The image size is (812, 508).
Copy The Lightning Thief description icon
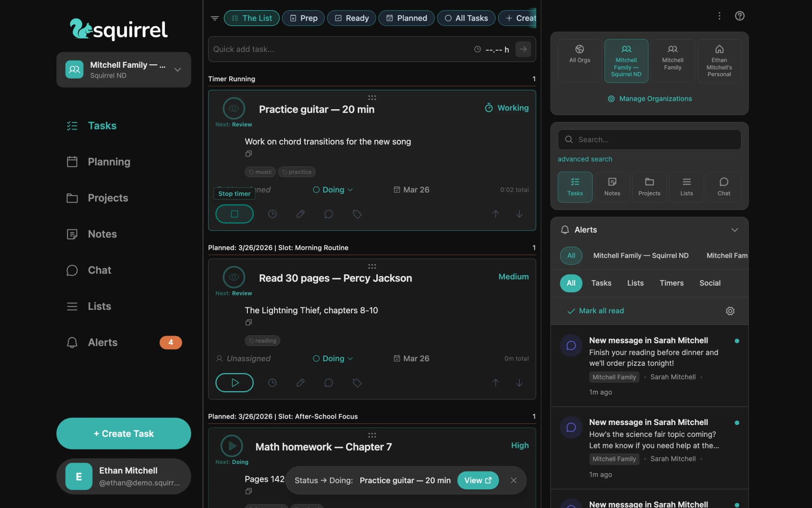click(249, 323)
